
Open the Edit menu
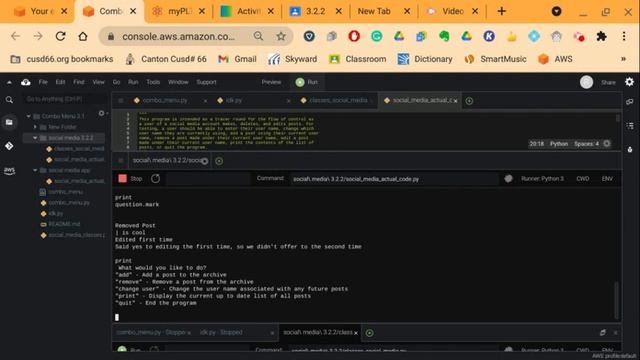point(60,82)
